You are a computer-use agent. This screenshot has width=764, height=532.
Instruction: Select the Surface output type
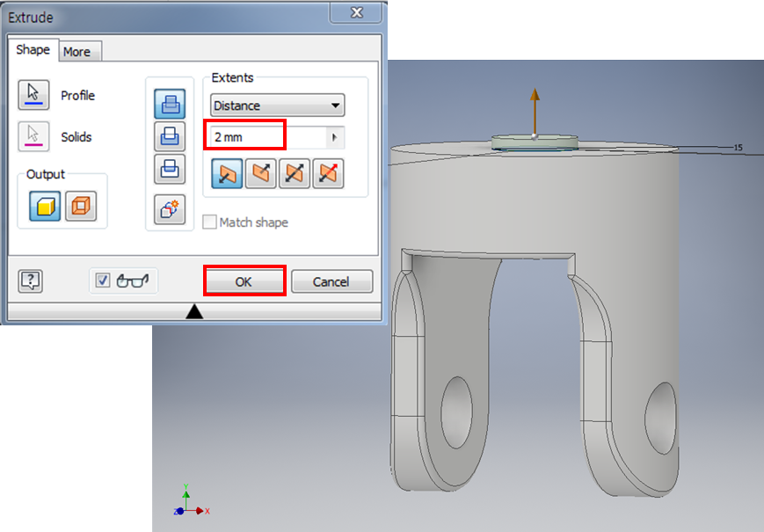tap(81, 206)
